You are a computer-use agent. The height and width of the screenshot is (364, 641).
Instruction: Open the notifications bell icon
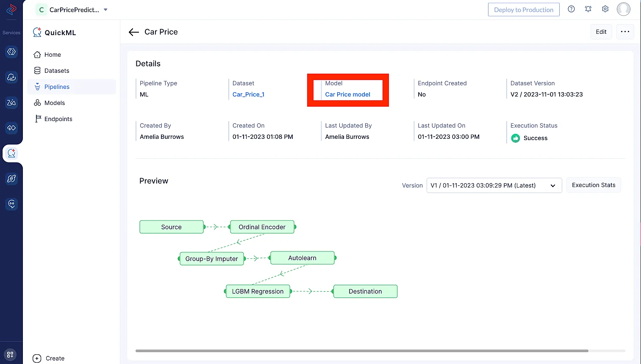tap(588, 9)
